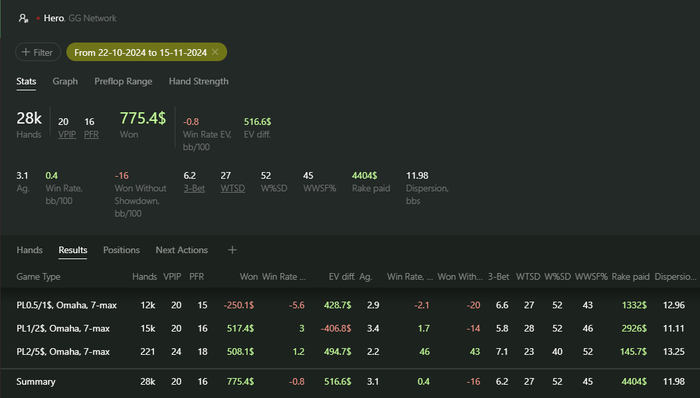Select the PL2/5$ Omaha 7-max row

click(350, 352)
